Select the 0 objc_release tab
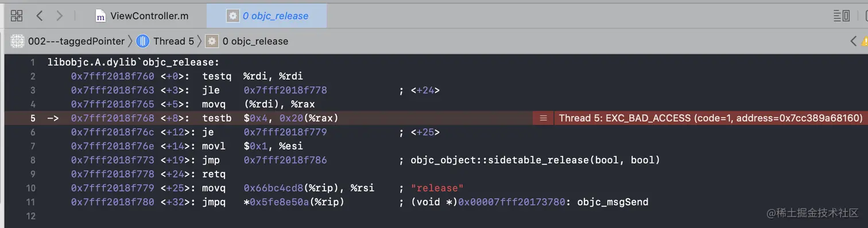Viewport: 868px width, 228px height. tap(267, 16)
